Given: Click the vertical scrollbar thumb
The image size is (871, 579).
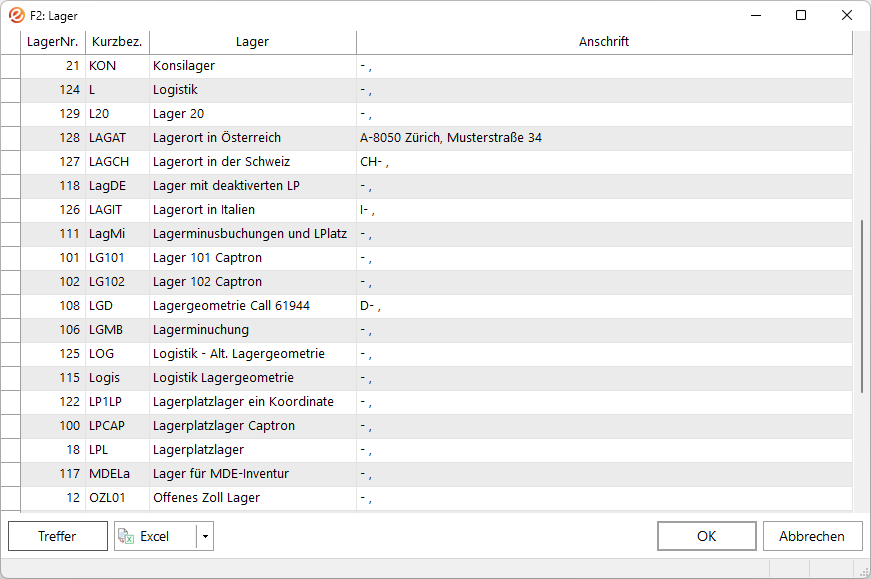Looking at the screenshot, I should tap(862, 306).
